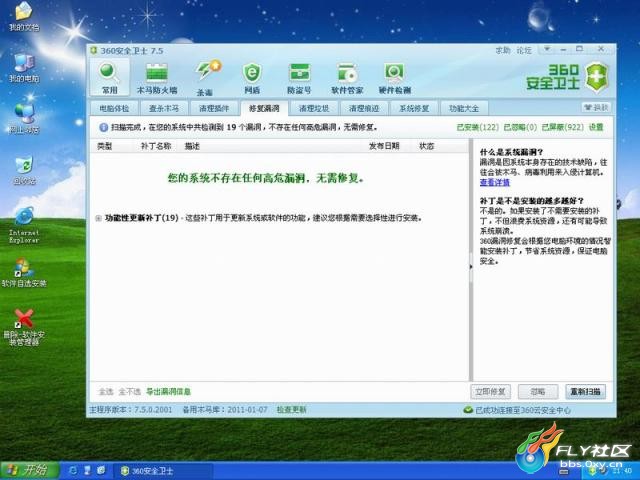Select 回收站 recycle bin icon
The height and width of the screenshot is (480, 640).
[24, 171]
